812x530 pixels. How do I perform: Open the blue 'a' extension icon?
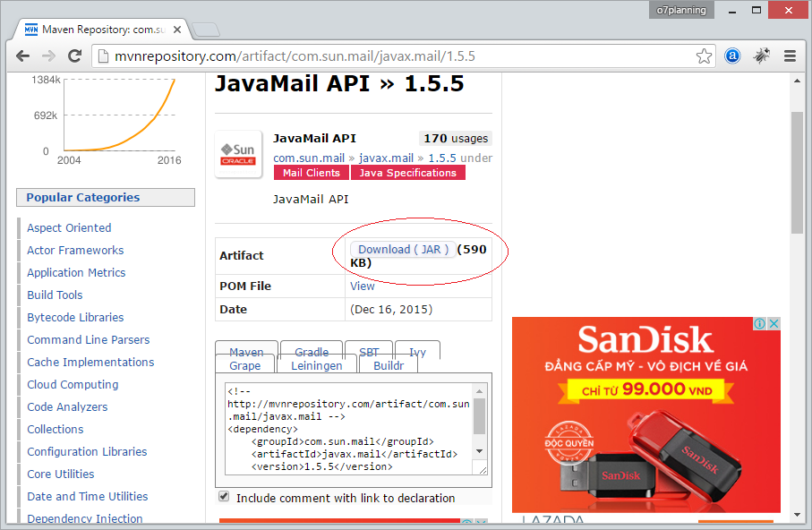[x=732, y=56]
